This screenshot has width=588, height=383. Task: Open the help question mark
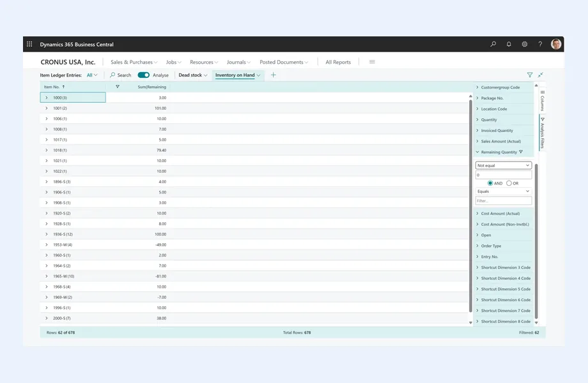coord(540,44)
